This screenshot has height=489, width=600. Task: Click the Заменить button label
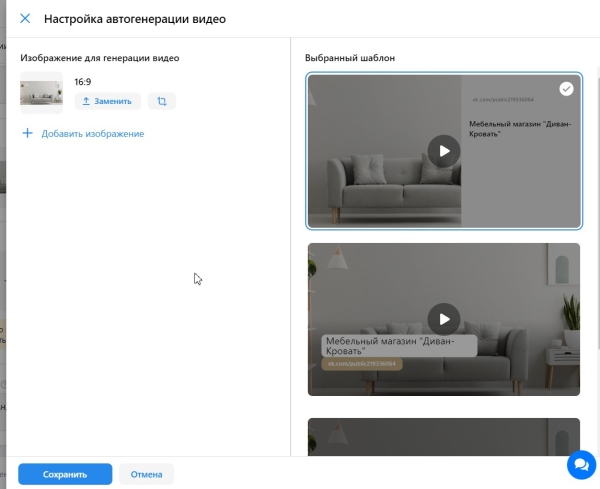[x=112, y=101]
